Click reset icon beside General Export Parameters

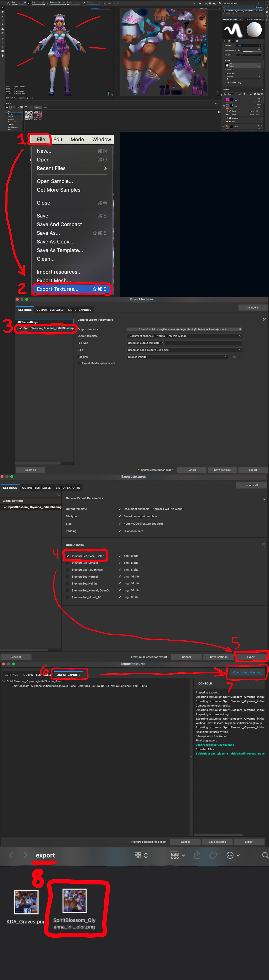click(264, 320)
